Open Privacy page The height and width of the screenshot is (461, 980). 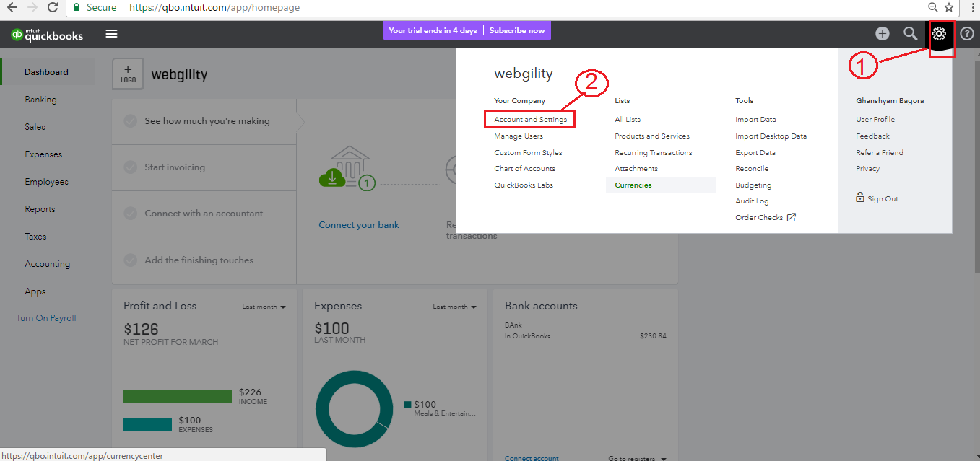[867, 169]
